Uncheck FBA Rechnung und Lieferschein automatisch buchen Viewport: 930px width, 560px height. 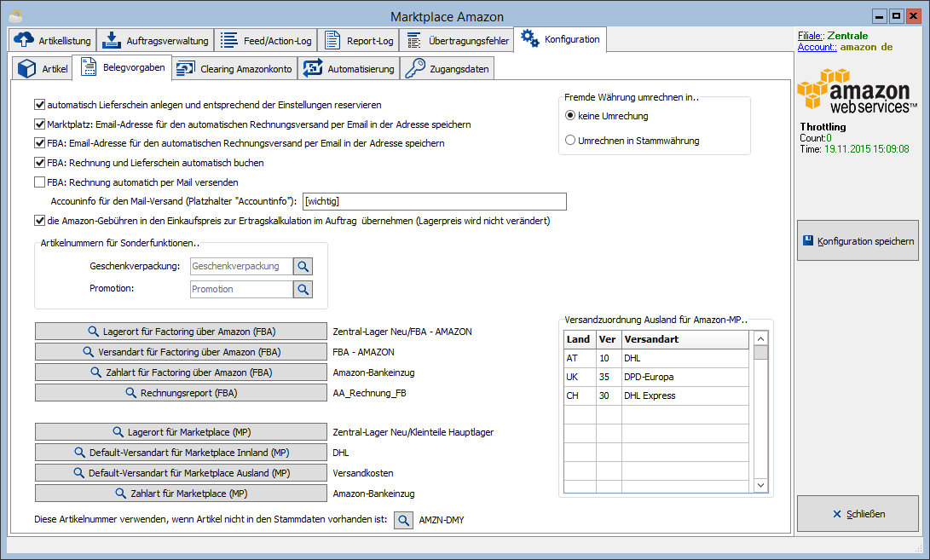[40, 163]
